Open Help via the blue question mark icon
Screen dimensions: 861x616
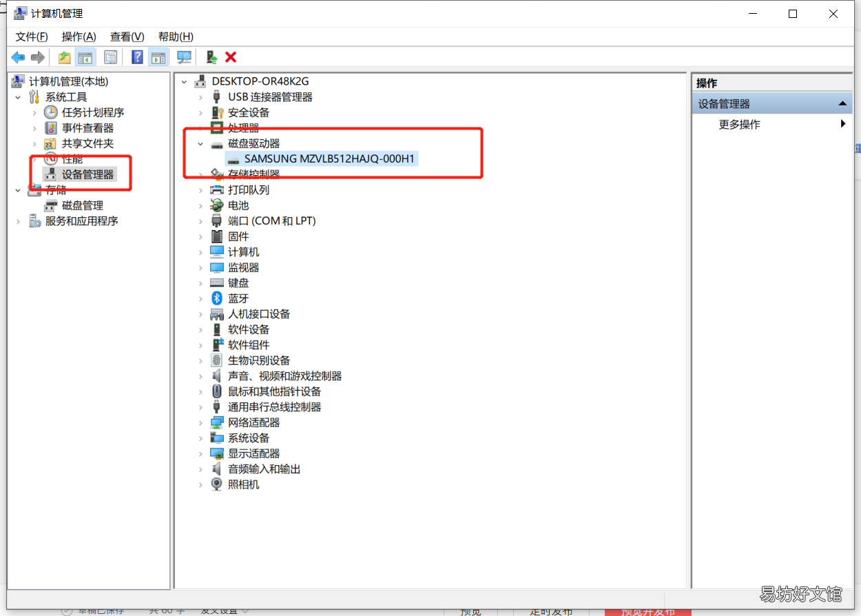pos(138,57)
